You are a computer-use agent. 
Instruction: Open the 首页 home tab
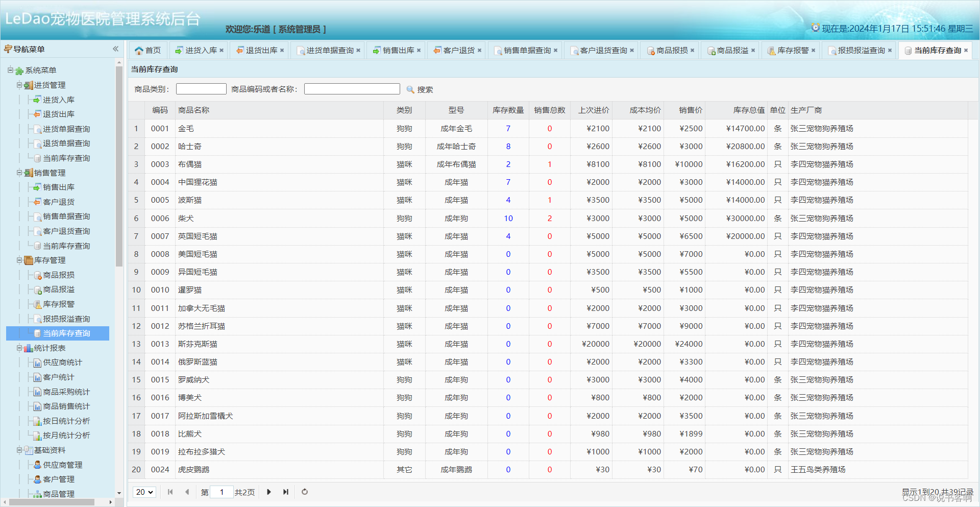tap(148, 51)
